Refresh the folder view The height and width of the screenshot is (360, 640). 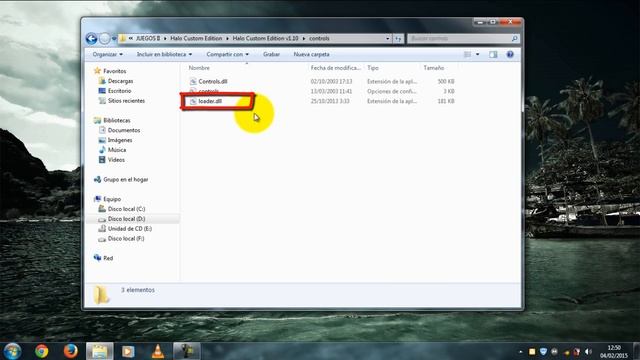(398, 38)
